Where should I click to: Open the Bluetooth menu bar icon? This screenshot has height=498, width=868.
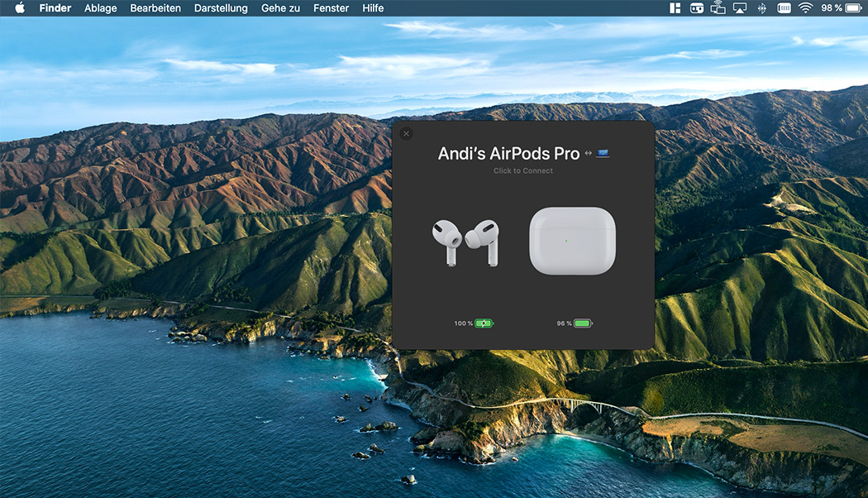coord(761,7)
